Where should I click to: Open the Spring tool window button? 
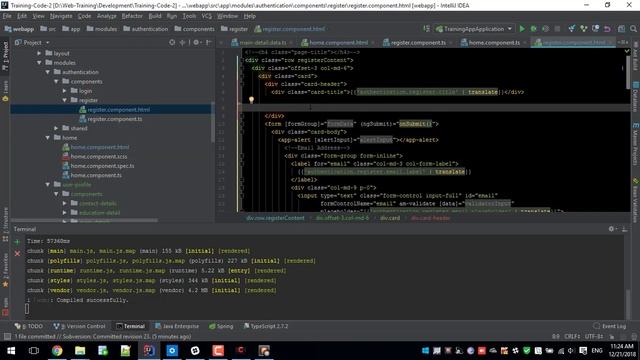(221, 326)
